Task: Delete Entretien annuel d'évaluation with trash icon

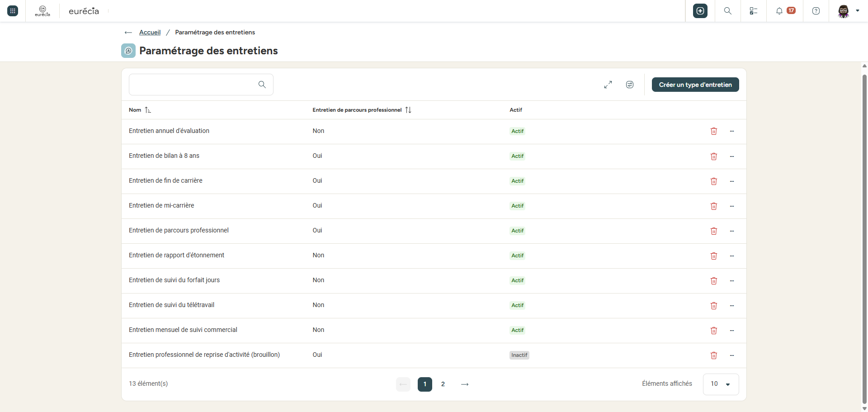Action: [714, 131]
